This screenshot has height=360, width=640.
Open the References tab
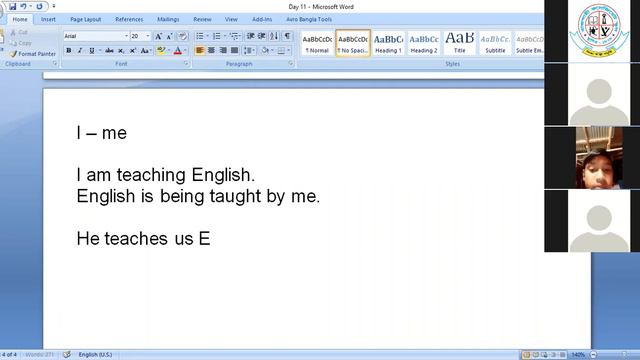tap(129, 19)
